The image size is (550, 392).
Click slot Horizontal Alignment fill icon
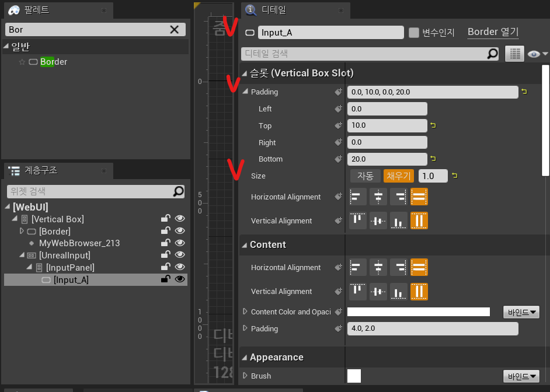click(419, 197)
